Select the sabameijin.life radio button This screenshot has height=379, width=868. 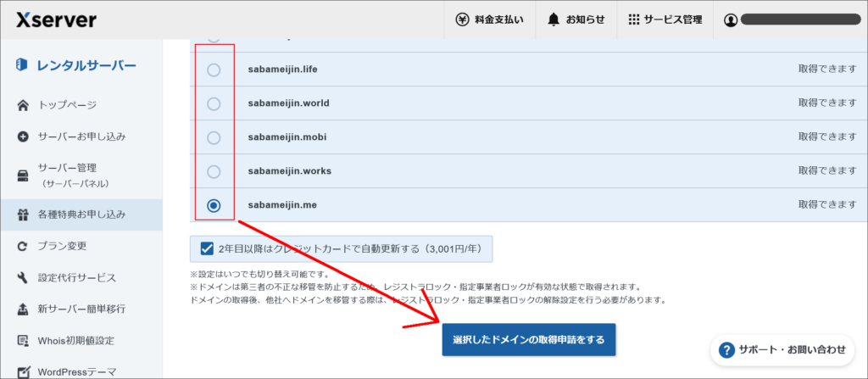coord(213,70)
